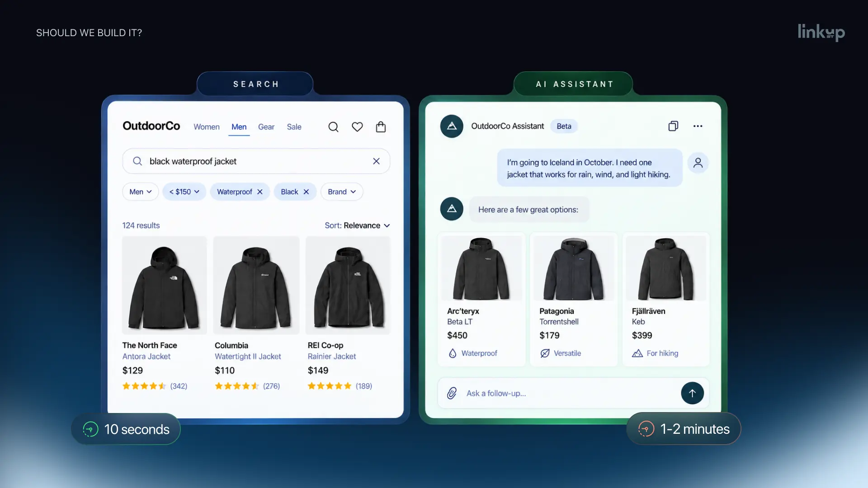Expand the Brand filter dropdown
Screen dimensions: 868x488
(x=342, y=192)
